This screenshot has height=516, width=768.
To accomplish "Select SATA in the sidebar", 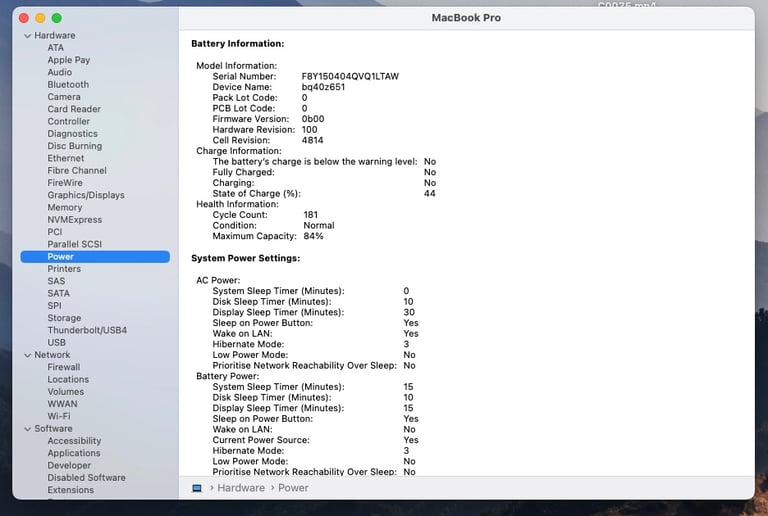I will click(58, 293).
